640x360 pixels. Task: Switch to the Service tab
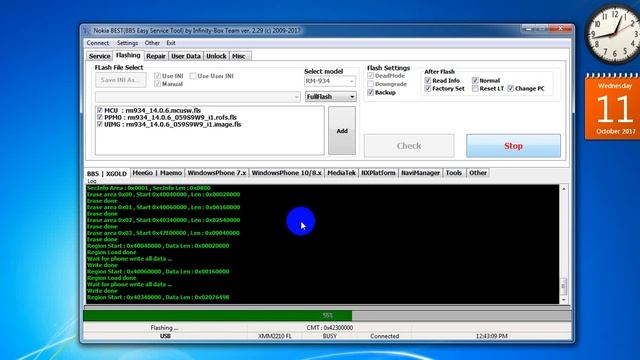(99, 56)
